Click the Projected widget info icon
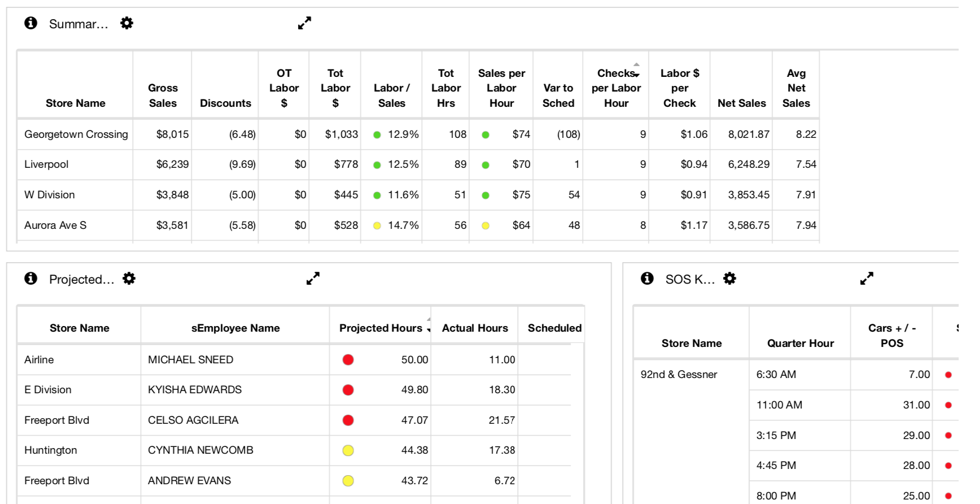This screenshot has height=504, width=980. coord(31,279)
